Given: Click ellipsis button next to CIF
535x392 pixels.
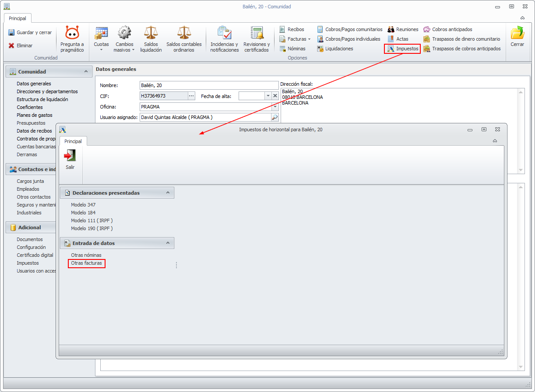Looking at the screenshot, I should coord(191,96).
